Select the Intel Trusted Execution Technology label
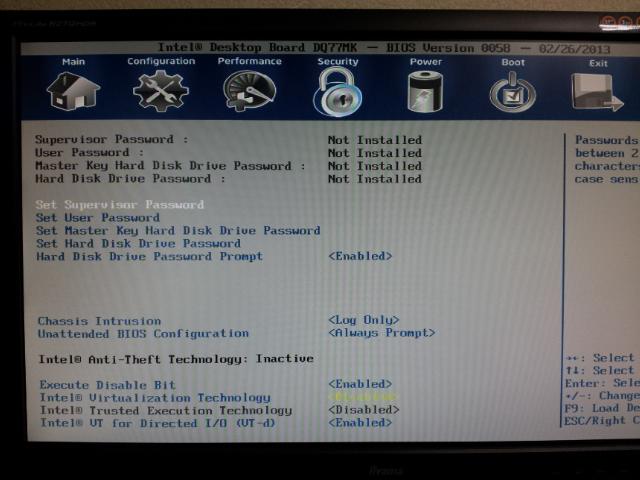The image size is (640, 480). coord(166,411)
